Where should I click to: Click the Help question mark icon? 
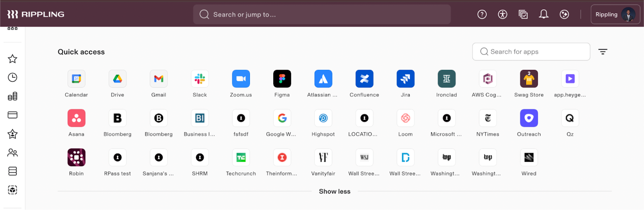pos(482,14)
